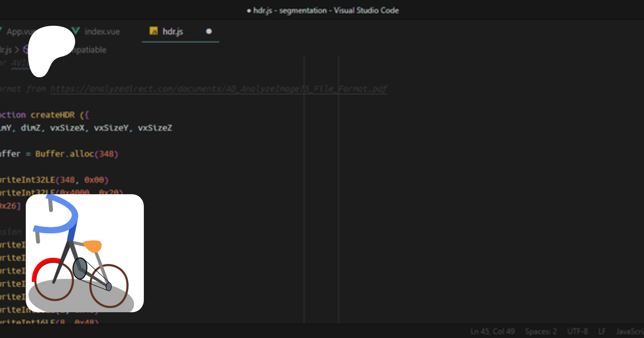This screenshot has width=644, height=338.
Task: Click the purple symbol icon in the breadcrumb
Action: [x=25, y=50]
